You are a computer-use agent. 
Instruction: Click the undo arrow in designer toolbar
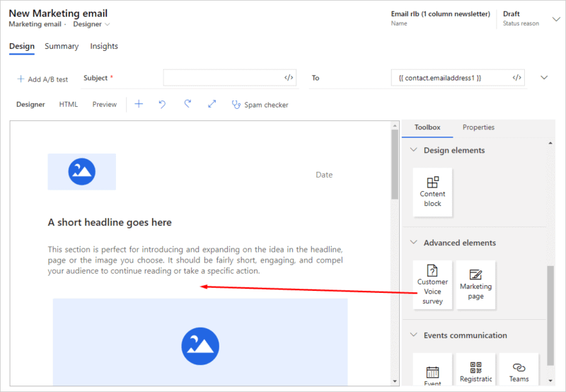[162, 104]
